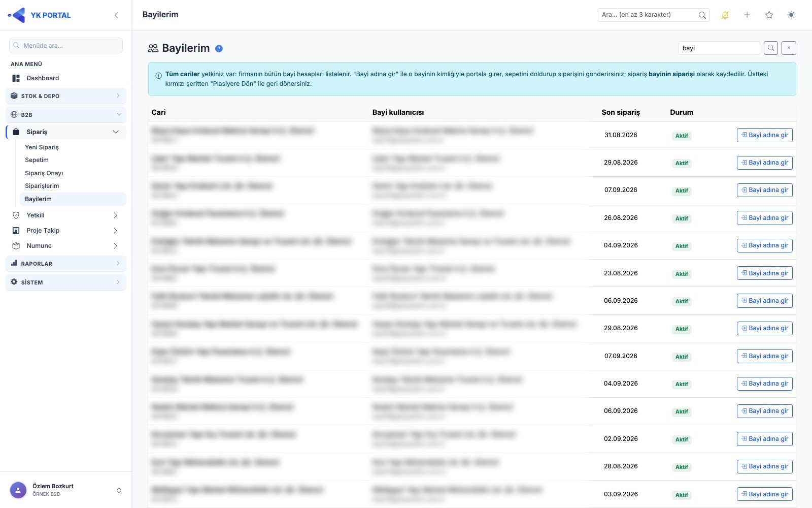Expand the Proje Takip submenu chevron
Viewport: 812px width, 508px height.
point(116,231)
